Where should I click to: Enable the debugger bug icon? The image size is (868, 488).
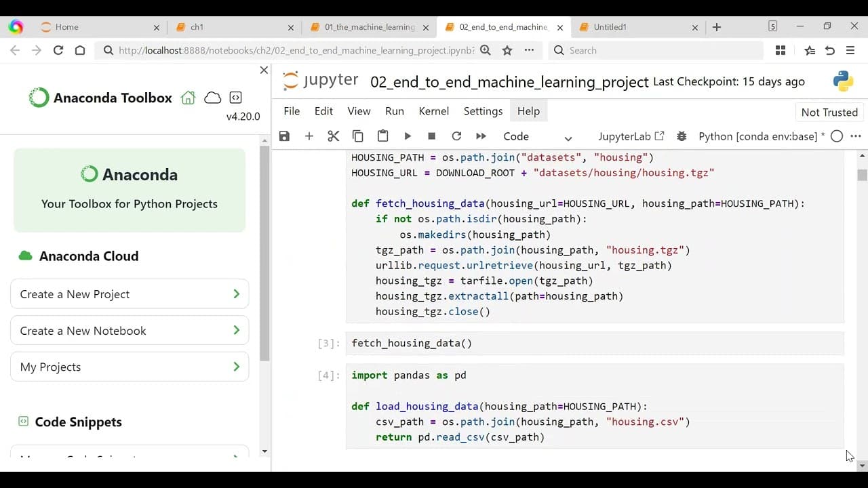pyautogui.click(x=682, y=136)
